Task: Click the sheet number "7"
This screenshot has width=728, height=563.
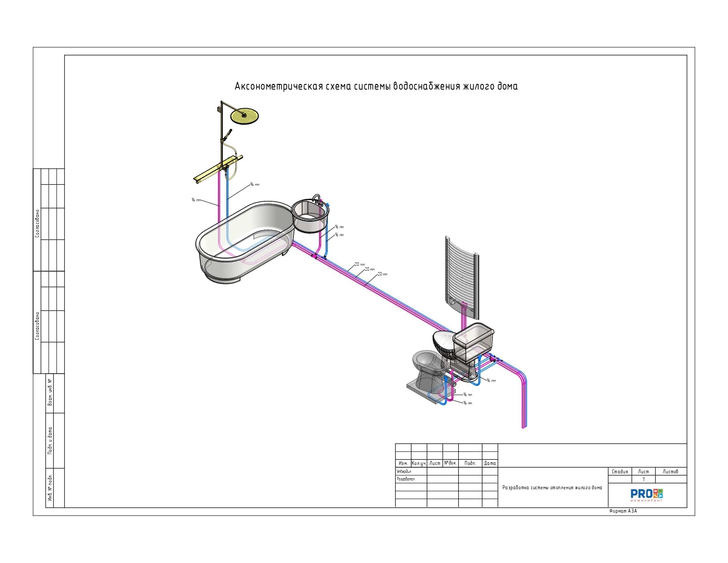Action: [643, 480]
